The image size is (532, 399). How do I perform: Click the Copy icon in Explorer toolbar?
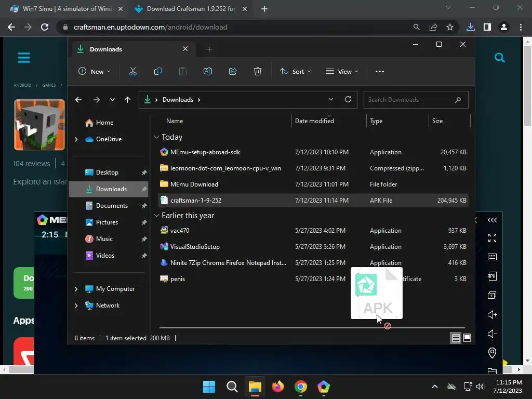(x=158, y=71)
